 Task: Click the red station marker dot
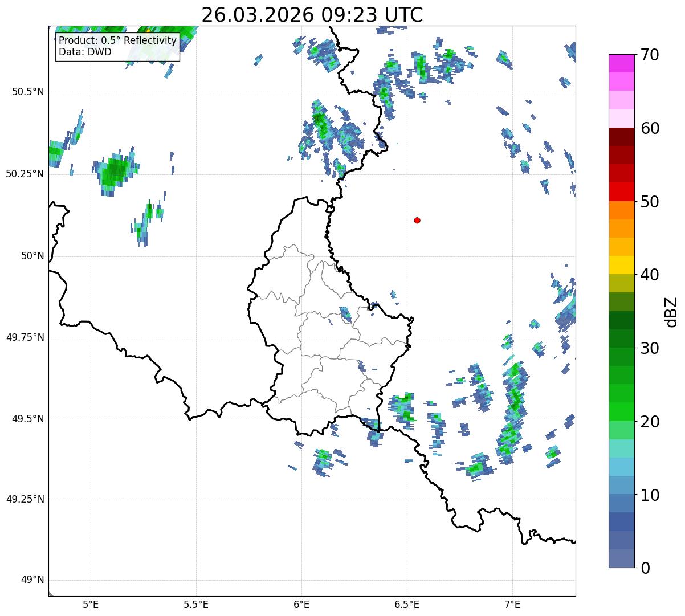417,220
